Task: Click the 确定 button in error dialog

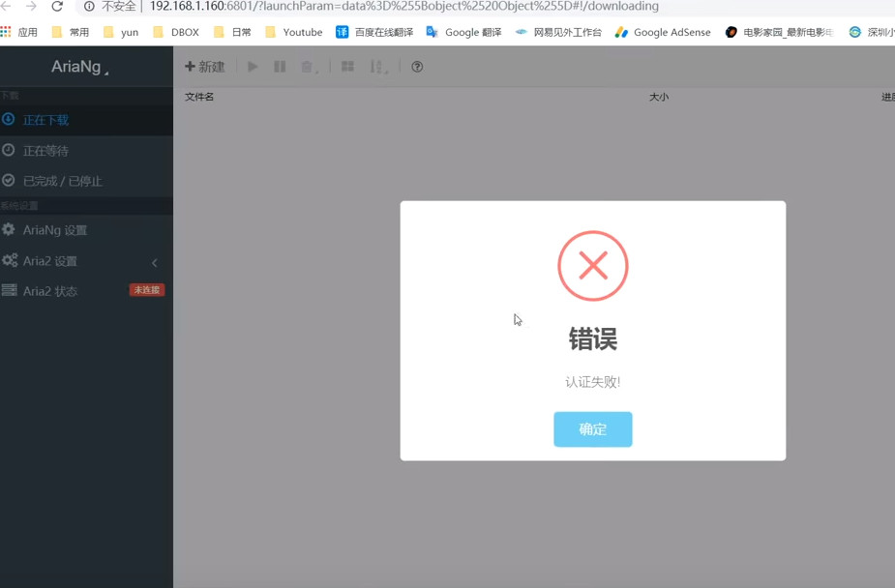Action: 592,429
